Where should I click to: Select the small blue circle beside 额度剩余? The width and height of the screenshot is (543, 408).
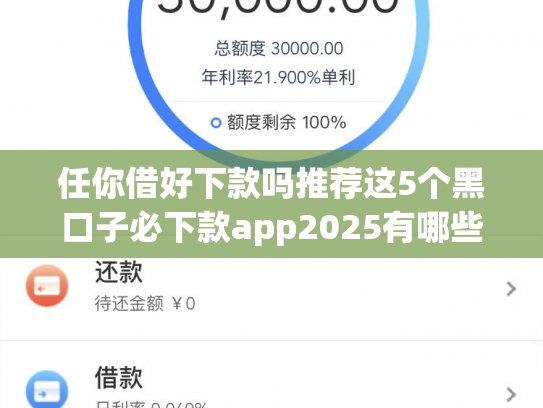click(216, 123)
